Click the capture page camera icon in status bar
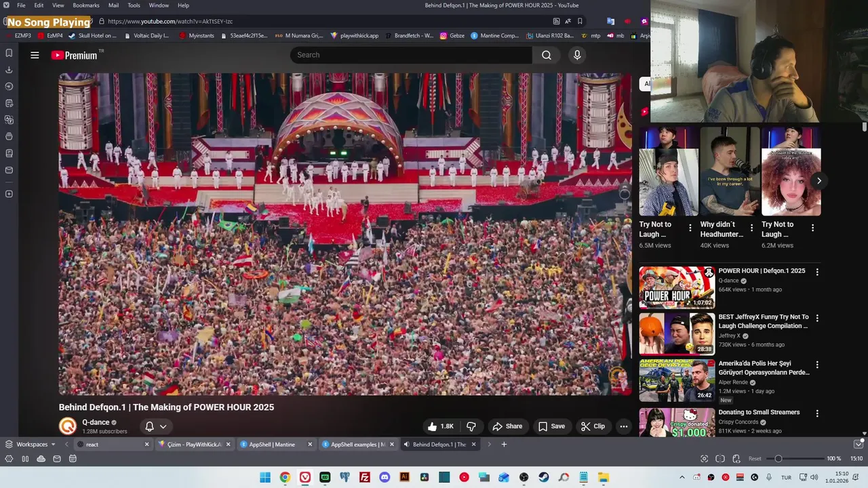 click(x=704, y=459)
